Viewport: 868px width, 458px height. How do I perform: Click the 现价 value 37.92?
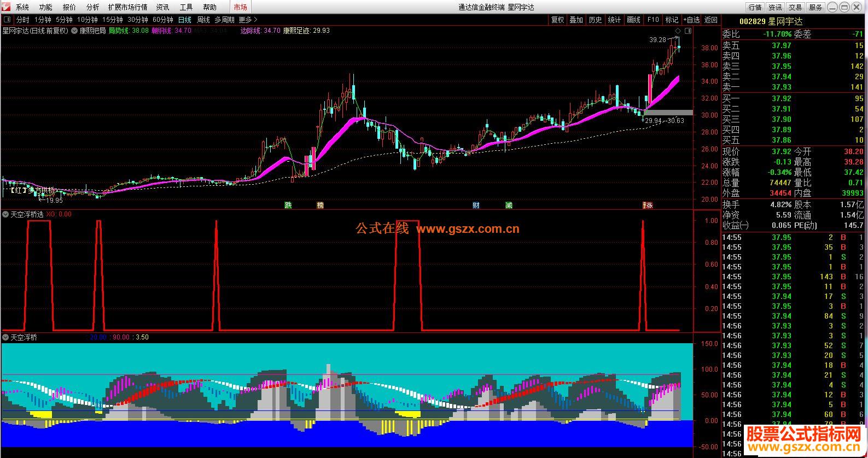pyautogui.click(x=782, y=151)
